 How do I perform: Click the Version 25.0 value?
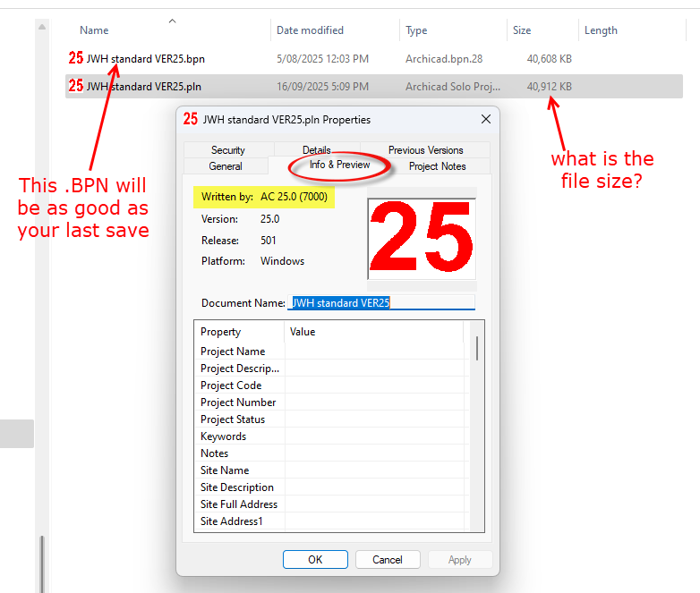coord(269,218)
